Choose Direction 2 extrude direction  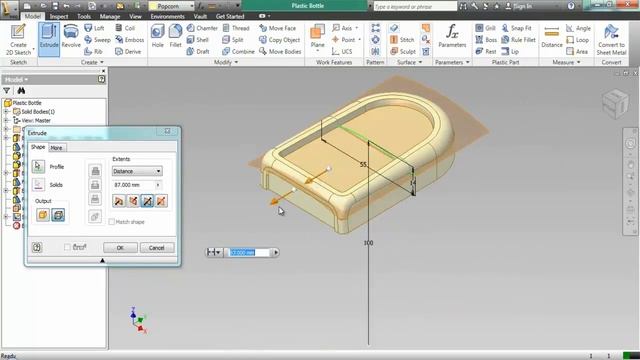pos(133,200)
